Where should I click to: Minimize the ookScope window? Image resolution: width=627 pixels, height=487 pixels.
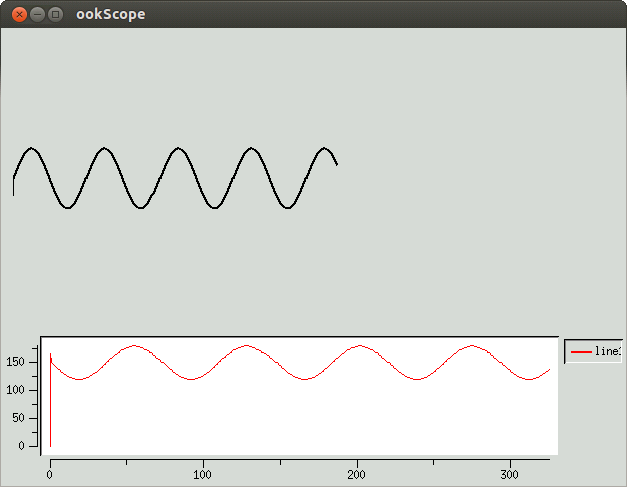[37, 15]
